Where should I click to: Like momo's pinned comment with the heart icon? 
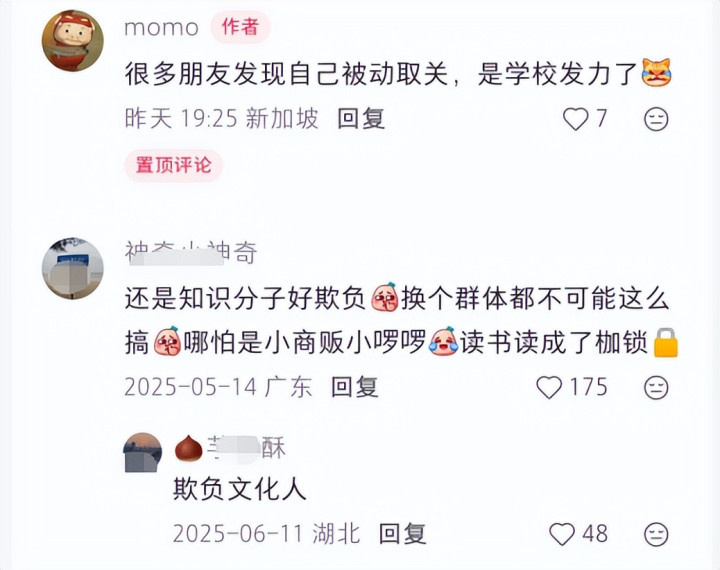[575, 119]
